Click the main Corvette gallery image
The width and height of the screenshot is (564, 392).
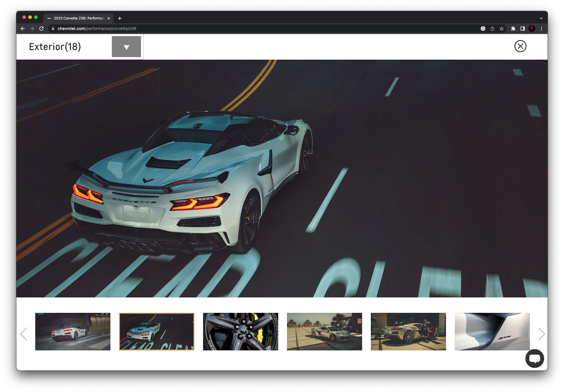pyautogui.click(x=282, y=178)
